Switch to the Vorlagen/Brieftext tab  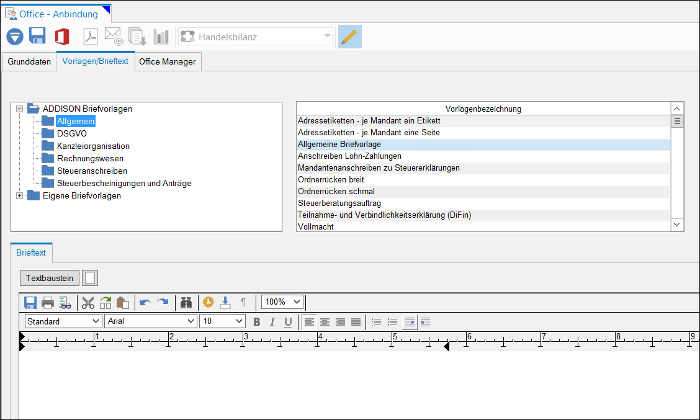pyautogui.click(x=95, y=61)
